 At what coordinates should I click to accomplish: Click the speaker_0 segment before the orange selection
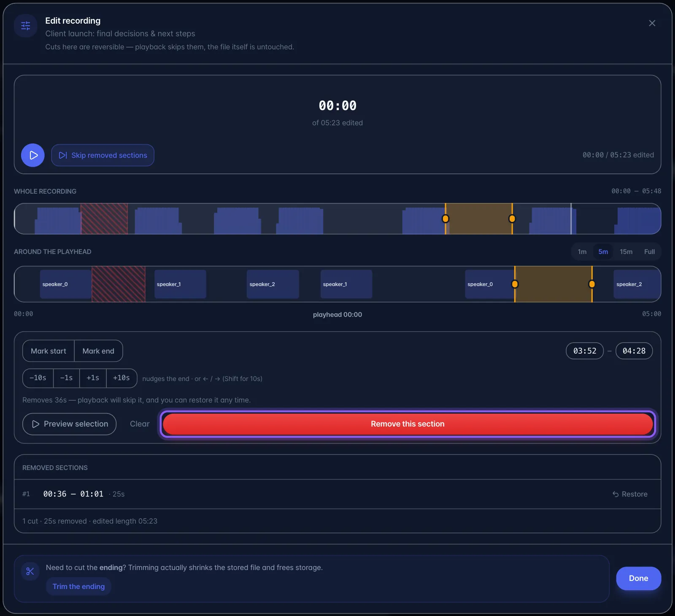[x=489, y=284]
